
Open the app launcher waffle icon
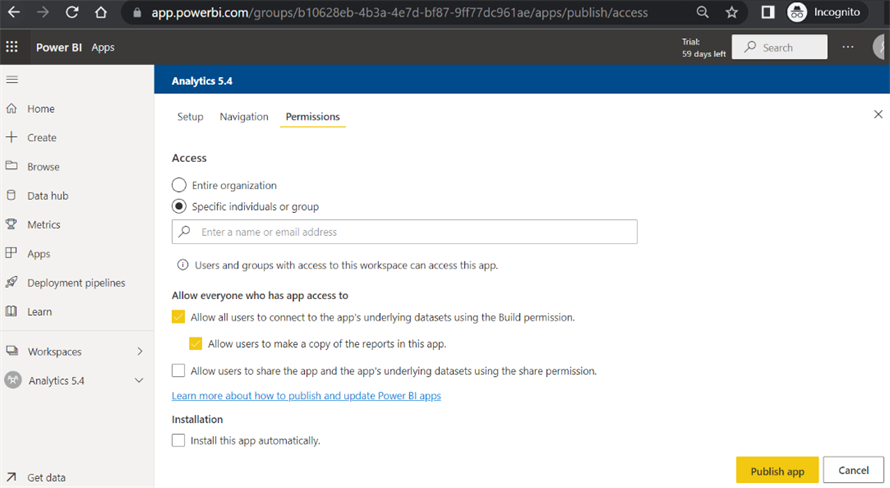pos(12,47)
